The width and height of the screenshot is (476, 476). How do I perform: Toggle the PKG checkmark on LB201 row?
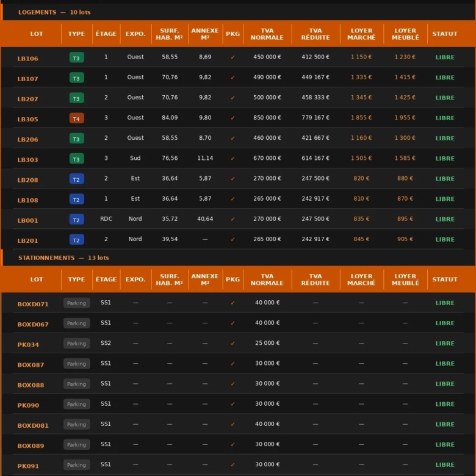point(233,239)
